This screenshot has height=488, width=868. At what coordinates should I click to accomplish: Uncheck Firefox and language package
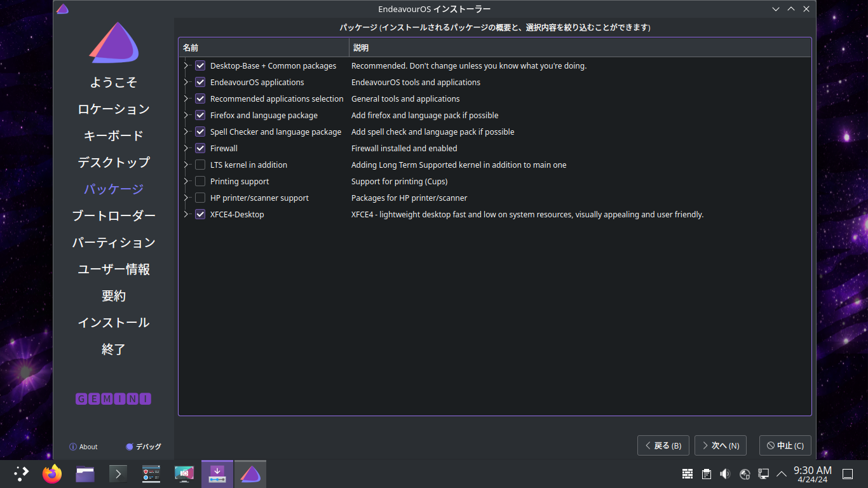(200, 115)
